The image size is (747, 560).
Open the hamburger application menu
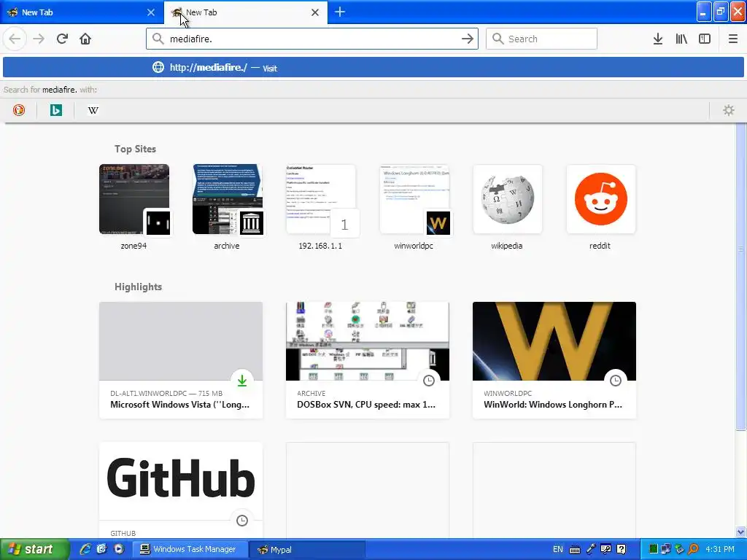pyautogui.click(x=733, y=39)
